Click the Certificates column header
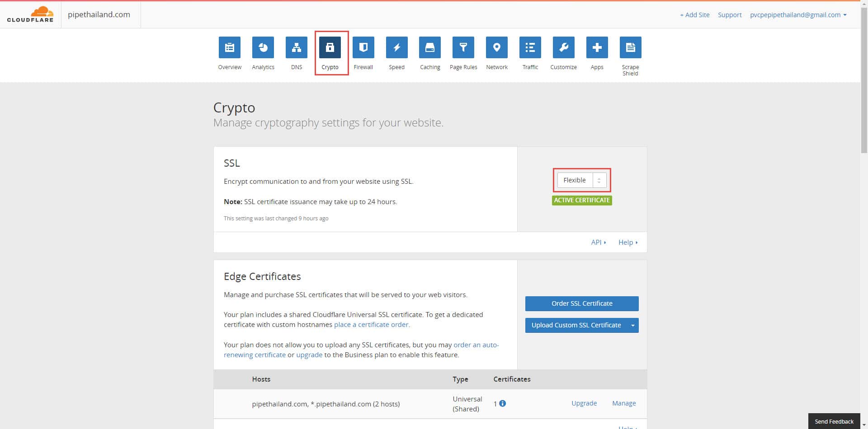The width and height of the screenshot is (868, 429). point(512,379)
